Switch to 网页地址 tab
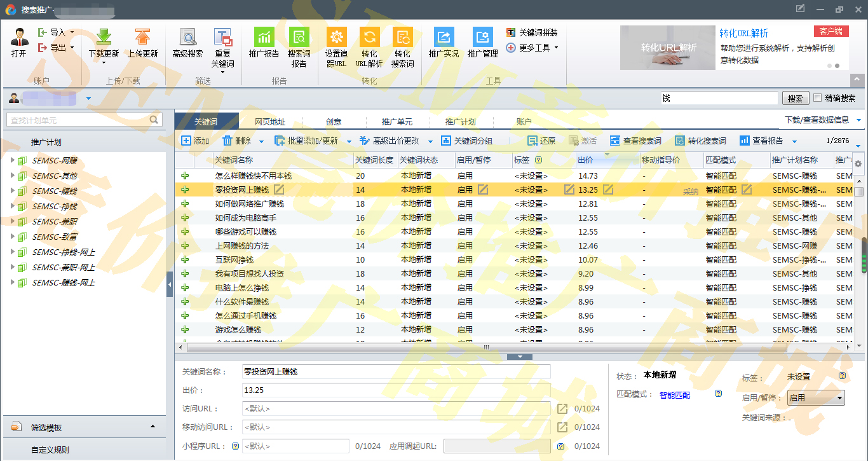Viewport: 868px width, 461px height. pyautogui.click(x=270, y=122)
